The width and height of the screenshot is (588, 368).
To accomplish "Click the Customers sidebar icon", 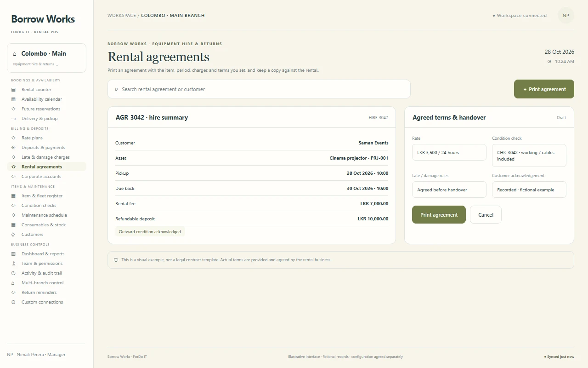I will click(13, 235).
